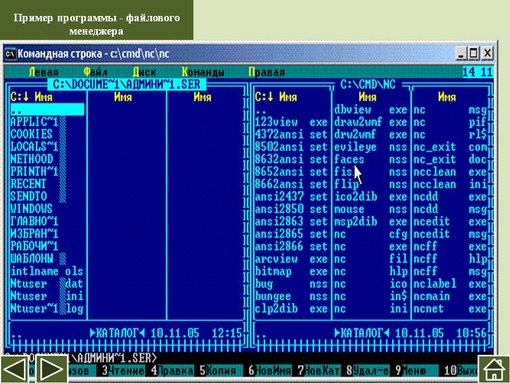Open the Диск menu
Image resolution: width=510 pixels, height=383 pixels.
coord(144,72)
